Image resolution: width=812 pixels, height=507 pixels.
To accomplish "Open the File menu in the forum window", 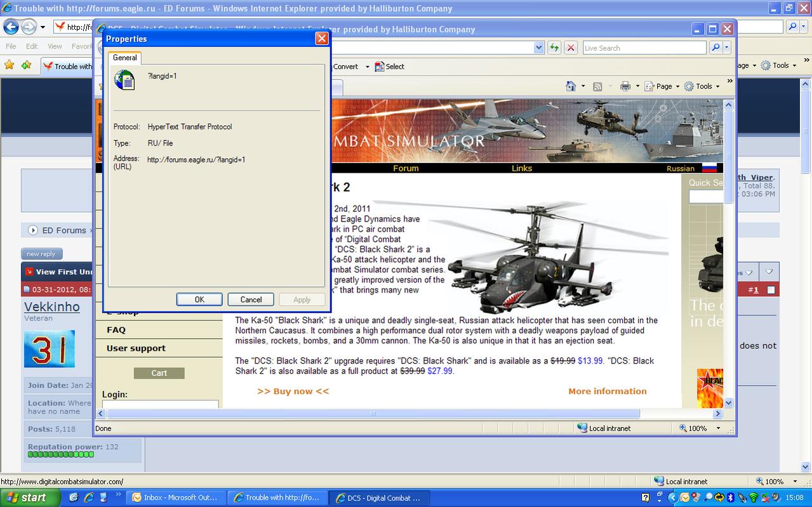I will [x=11, y=46].
